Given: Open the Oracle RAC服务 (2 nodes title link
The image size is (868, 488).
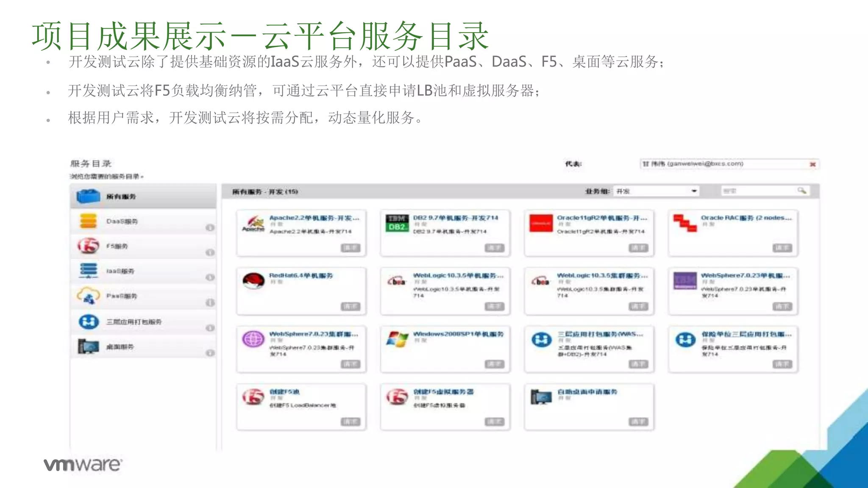Looking at the screenshot, I should (x=746, y=218).
